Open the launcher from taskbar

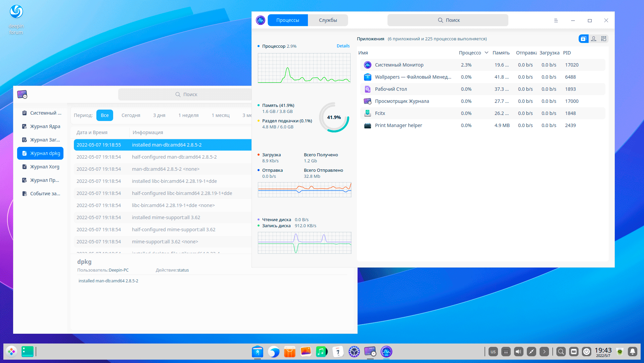click(11, 352)
